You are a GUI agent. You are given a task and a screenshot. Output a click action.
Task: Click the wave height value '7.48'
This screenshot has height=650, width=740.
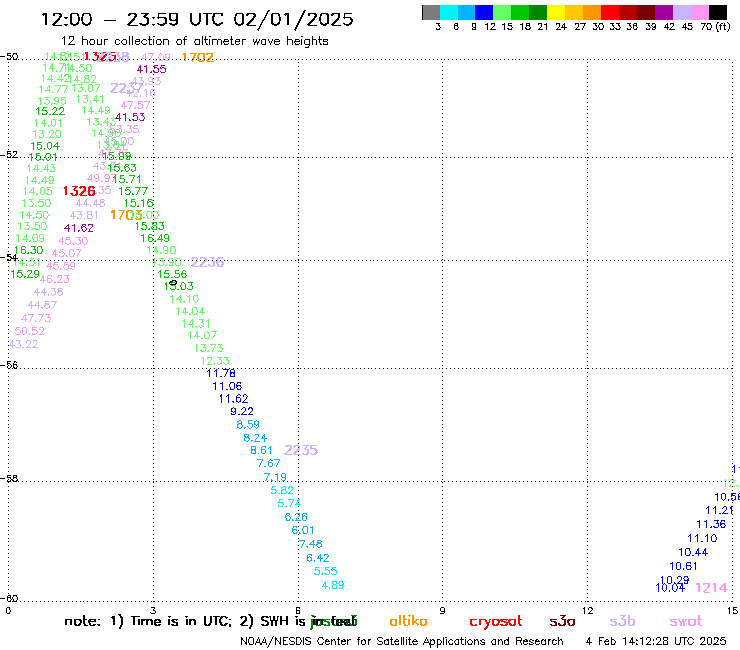pos(311,544)
